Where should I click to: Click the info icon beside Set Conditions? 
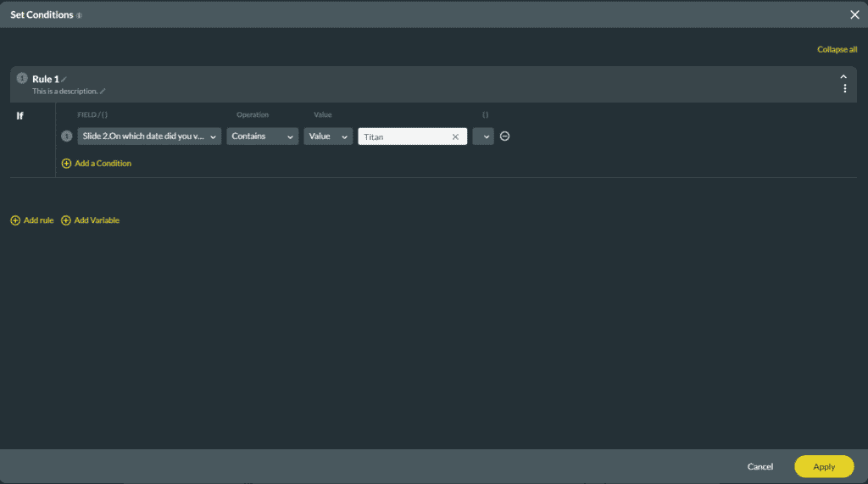point(79,15)
